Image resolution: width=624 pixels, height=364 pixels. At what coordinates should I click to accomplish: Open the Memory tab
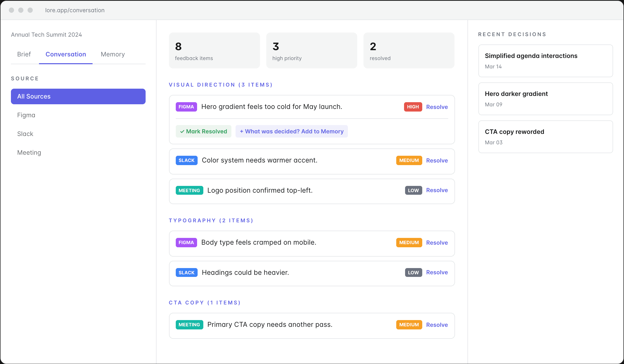tap(113, 54)
